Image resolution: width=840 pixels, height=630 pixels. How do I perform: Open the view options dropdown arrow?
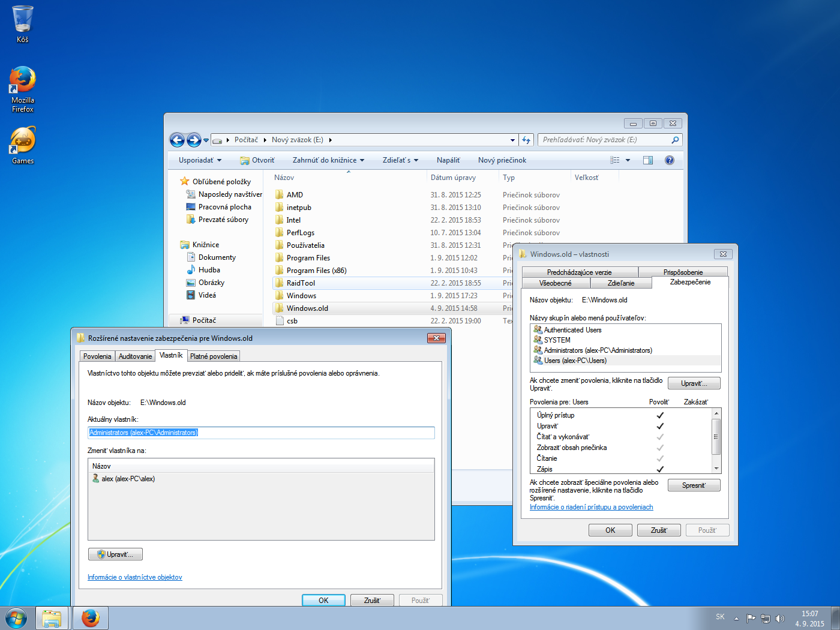coord(628,160)
